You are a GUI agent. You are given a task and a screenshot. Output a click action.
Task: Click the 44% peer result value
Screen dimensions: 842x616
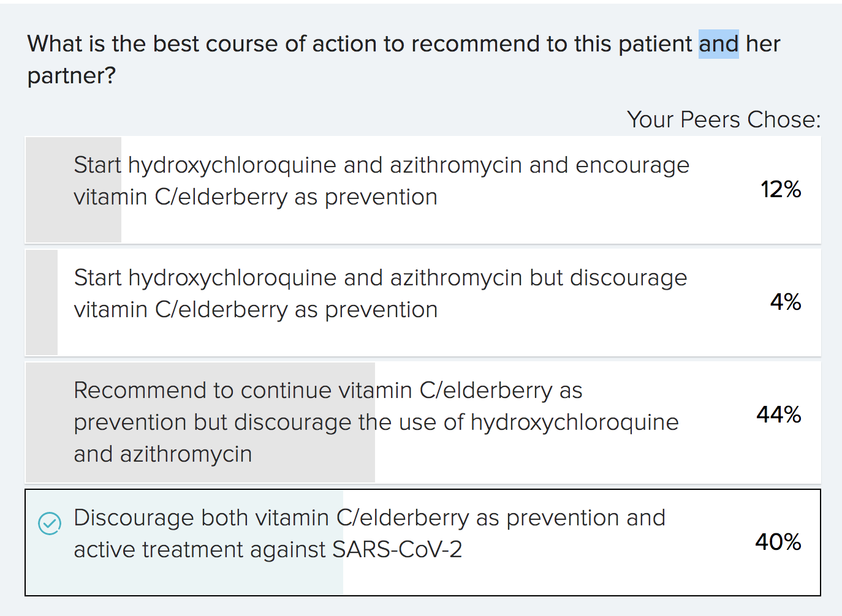pyautogui.click(x=779, y=415)
